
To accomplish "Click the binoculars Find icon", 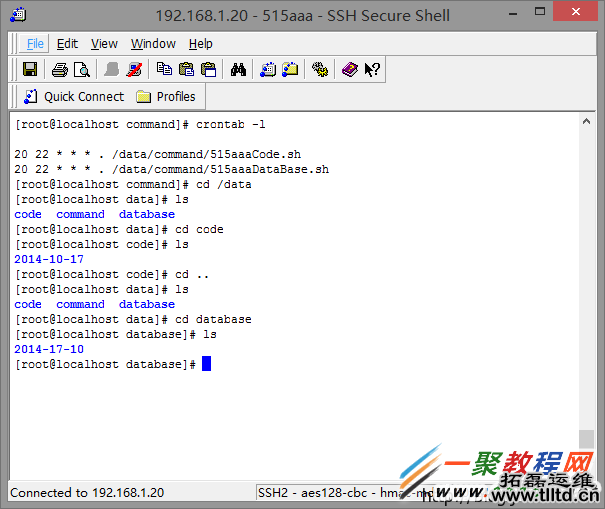I will click(238, 69).
